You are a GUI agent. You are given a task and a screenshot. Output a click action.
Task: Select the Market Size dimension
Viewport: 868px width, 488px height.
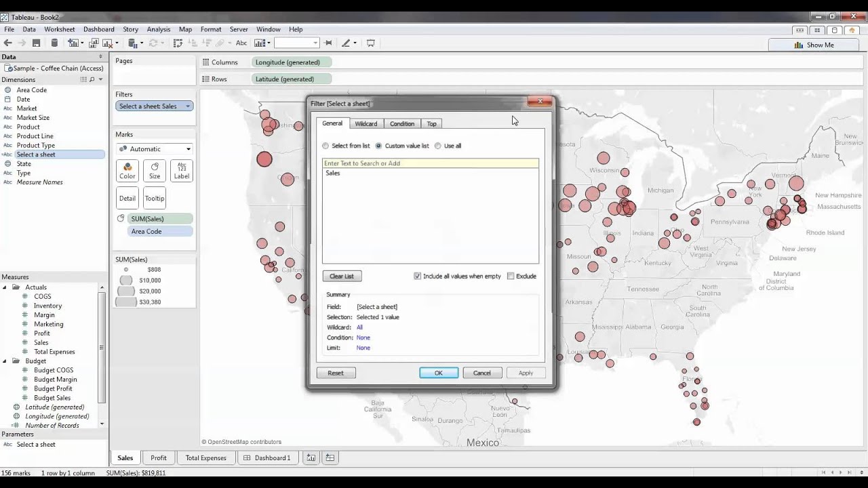point(33,118)
